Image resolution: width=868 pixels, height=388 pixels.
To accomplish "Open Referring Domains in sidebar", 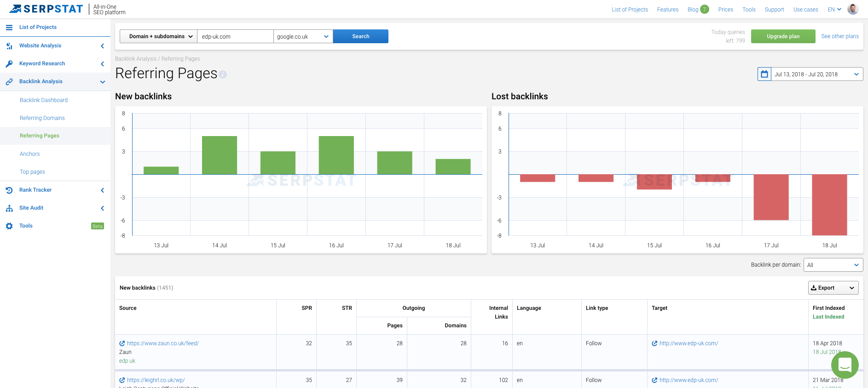I will [42, 118].
